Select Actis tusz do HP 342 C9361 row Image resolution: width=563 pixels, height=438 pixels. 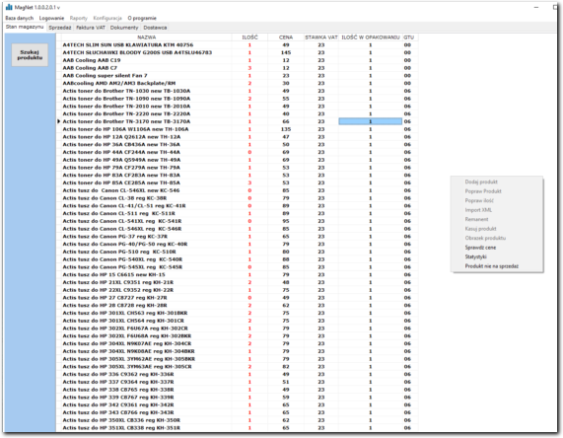point(237,405)
